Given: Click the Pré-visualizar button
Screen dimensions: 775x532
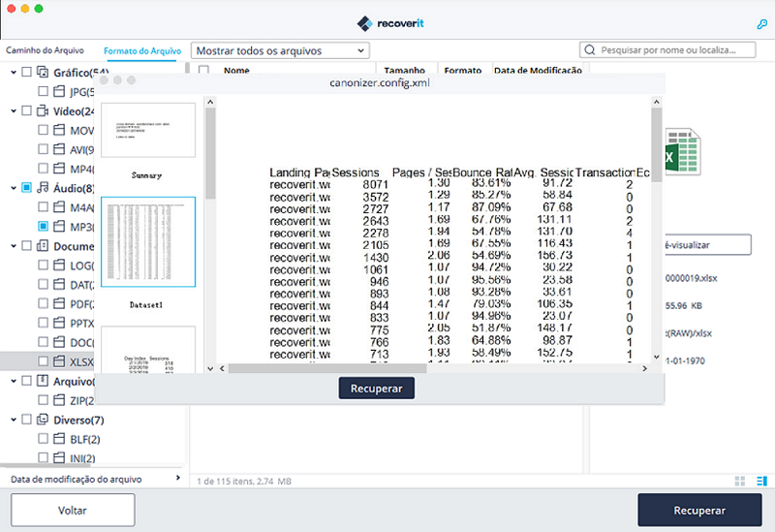Looking at the screenshot, I should point(708,245).
